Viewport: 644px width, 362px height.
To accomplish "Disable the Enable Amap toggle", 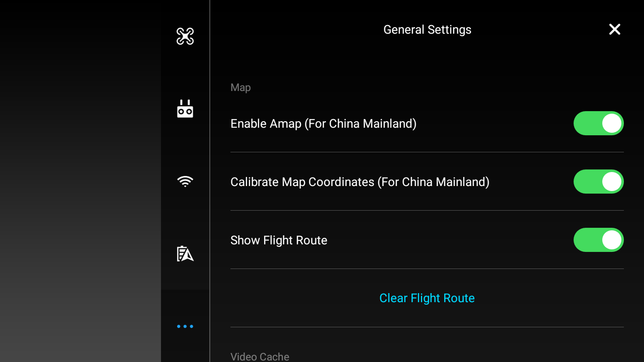I will (x=599, y=123).
